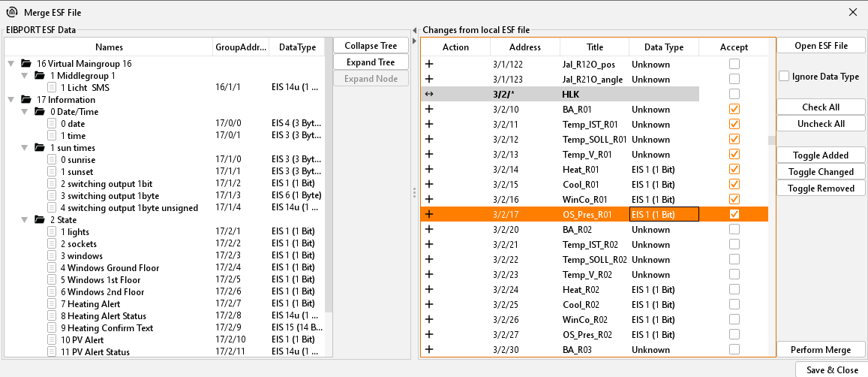The image size is (868, 377).
Task: Click the plus action icon for Heat_R01
Action: click(429, 169)
